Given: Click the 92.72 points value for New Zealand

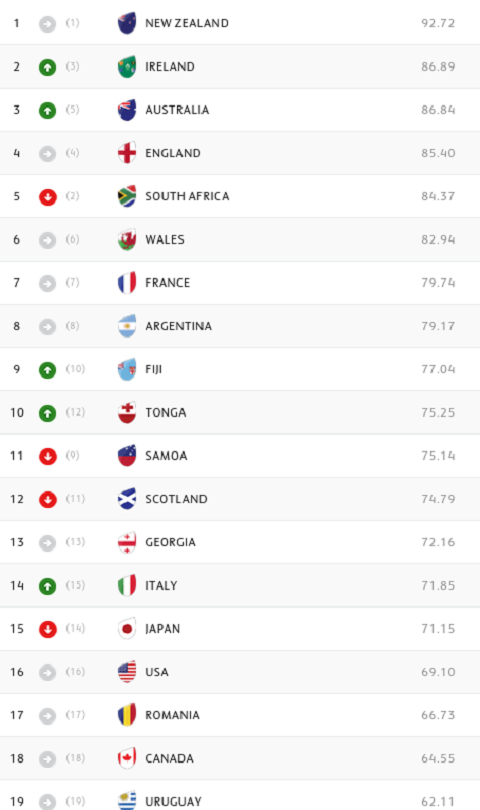Looking at the screenshot, I should click(x=438, y=23).
